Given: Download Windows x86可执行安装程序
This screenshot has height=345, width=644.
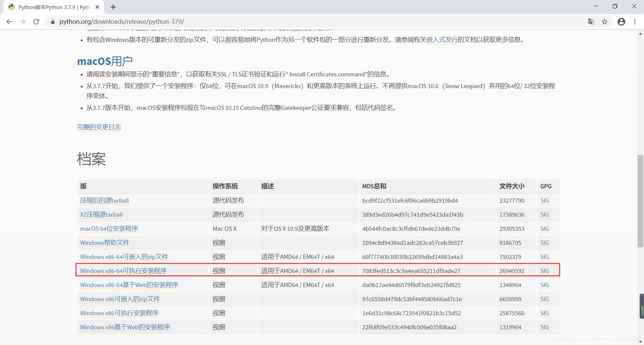Looking at the screenshot, I should pos(119,313).
